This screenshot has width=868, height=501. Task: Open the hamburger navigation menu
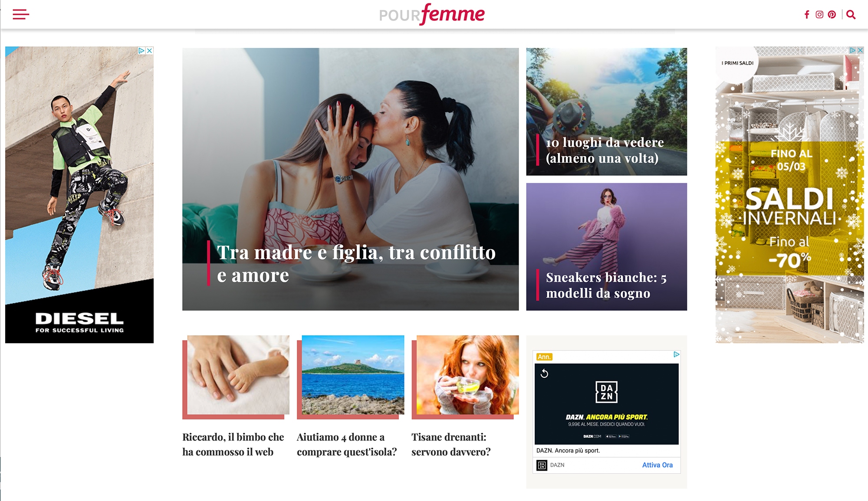(x=21, y=14)
